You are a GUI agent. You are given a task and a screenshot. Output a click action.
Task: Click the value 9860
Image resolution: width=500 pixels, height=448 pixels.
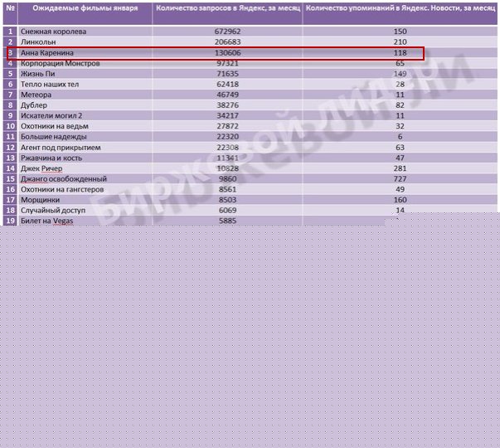[x=227, y=179]
